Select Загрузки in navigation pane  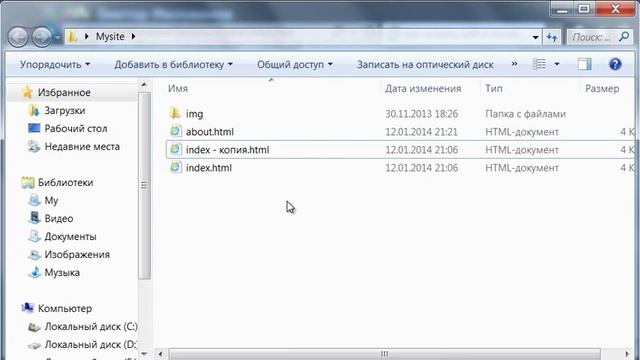[65, 110]
